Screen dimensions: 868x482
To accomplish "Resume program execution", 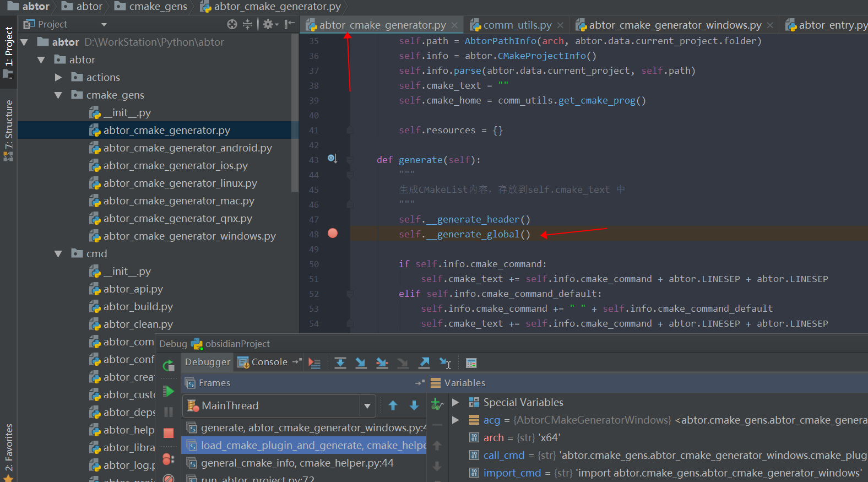I will click(x=169, y=392).
